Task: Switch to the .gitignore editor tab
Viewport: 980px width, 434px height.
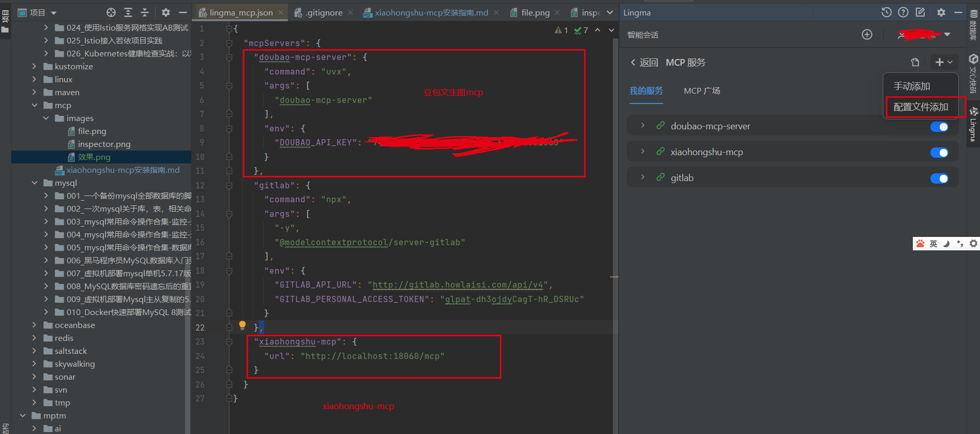Action: click(x=324, y=13)
